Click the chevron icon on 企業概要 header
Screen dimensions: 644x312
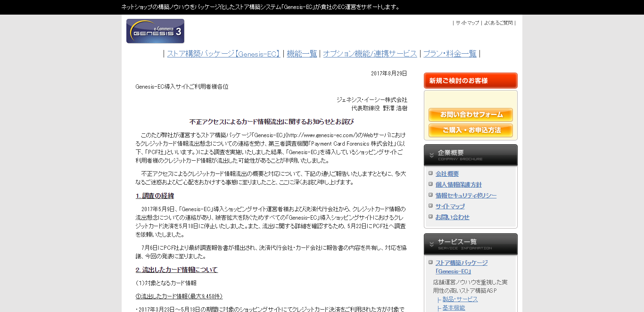[431, 155]
